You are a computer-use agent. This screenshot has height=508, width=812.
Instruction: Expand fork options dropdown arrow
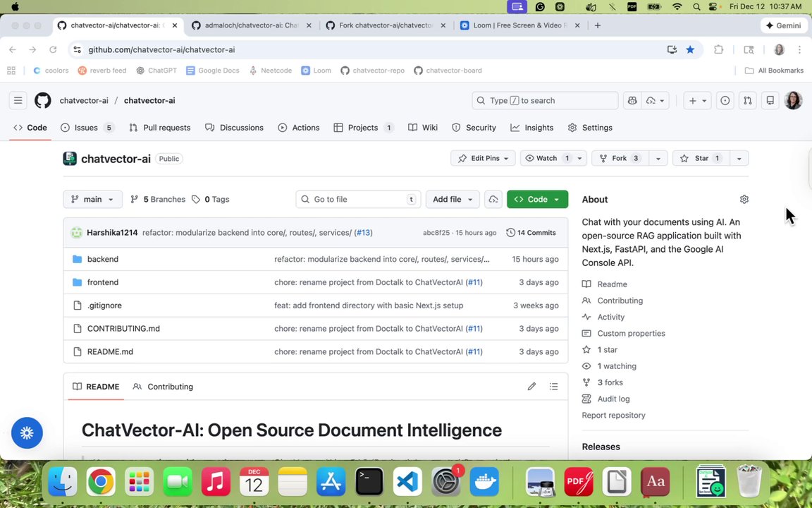658,159
